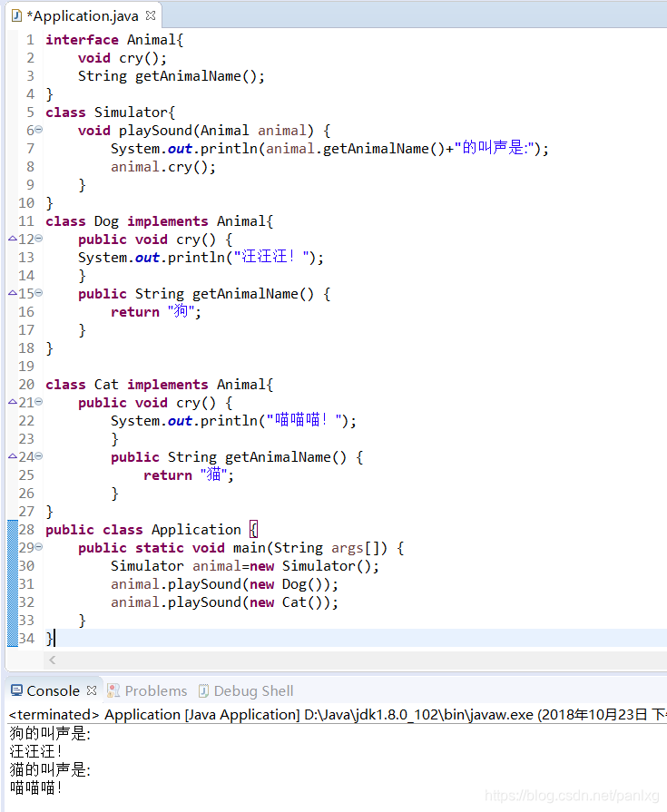This screenshot has width=667, height=812.
Task: Click 'new Cat()' on line 32
Action: click(290, 602)
